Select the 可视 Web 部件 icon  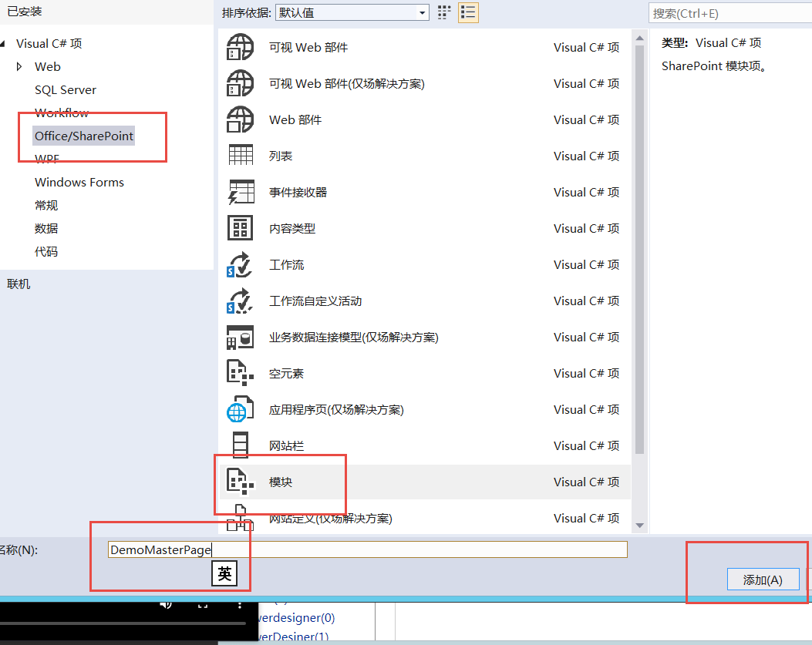(x=241, y=47)
